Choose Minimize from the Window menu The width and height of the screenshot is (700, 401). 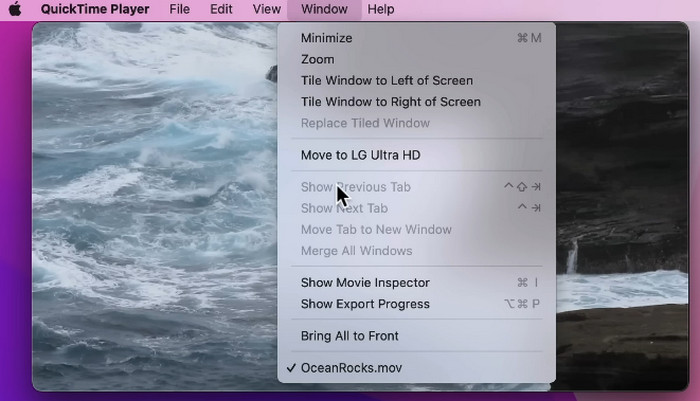417,38
